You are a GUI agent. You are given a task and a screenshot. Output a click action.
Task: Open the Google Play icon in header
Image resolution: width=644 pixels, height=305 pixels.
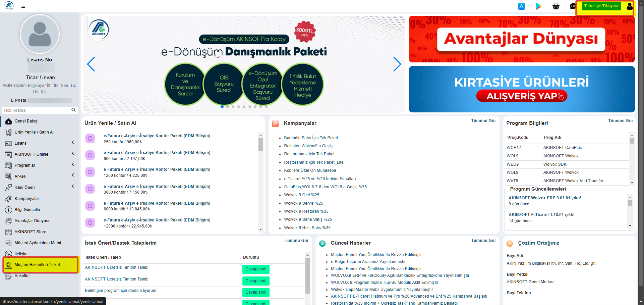click(x=538, y=6)
